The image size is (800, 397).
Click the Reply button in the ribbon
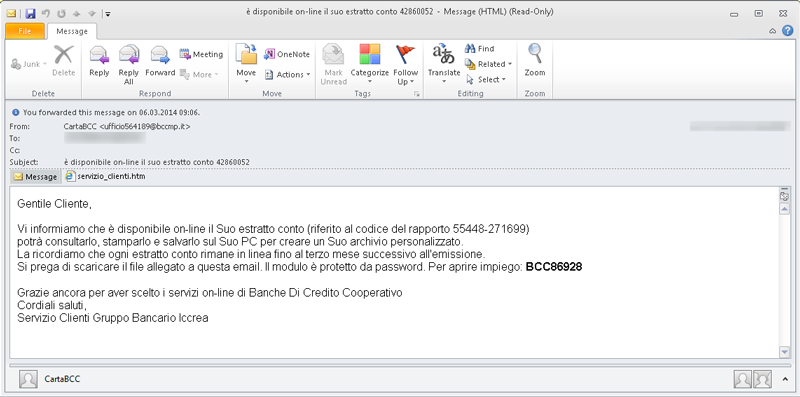click(x=99, y=61)
